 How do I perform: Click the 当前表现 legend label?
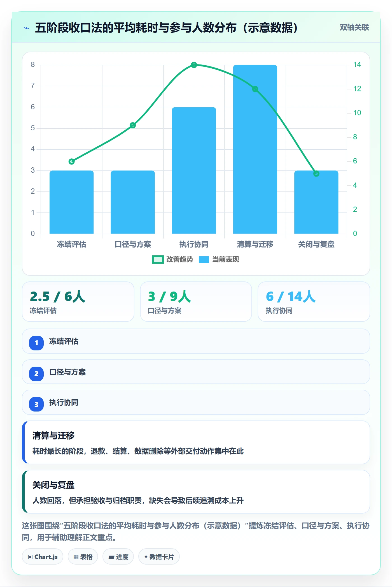click(x=226, y=260)
